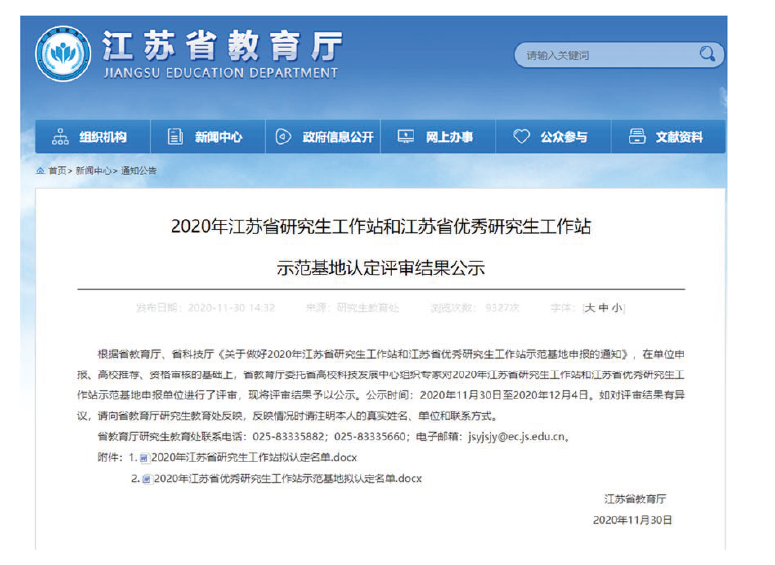Click the 政府信息公开 circular icon

click(x=283, y=136)
